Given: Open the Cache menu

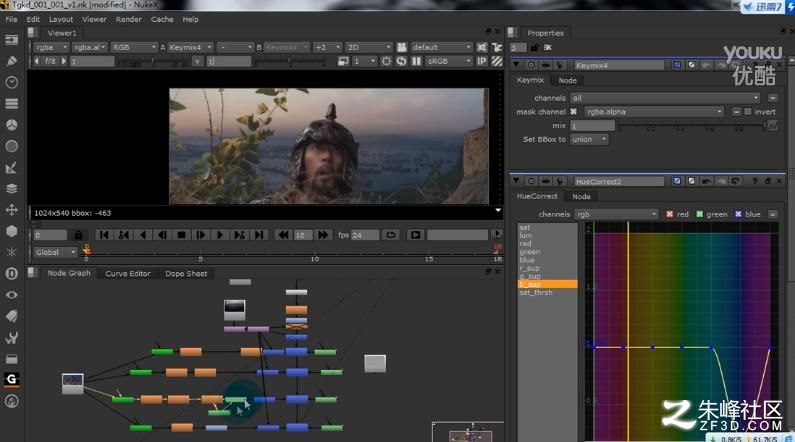Looking at the screenshot, I should [x=162, y=19].
